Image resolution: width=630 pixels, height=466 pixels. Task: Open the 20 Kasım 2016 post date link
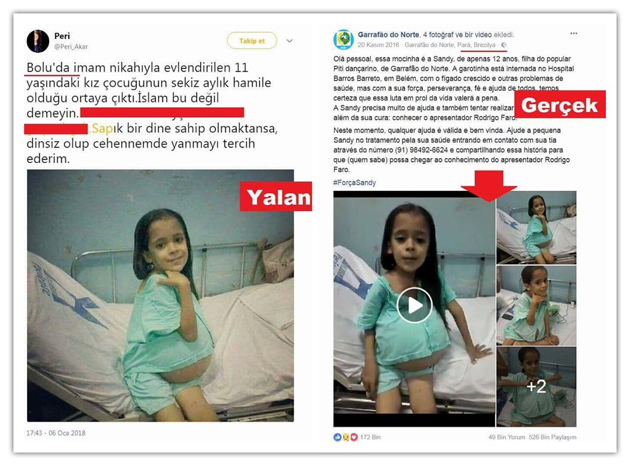(x=378, y=45)
